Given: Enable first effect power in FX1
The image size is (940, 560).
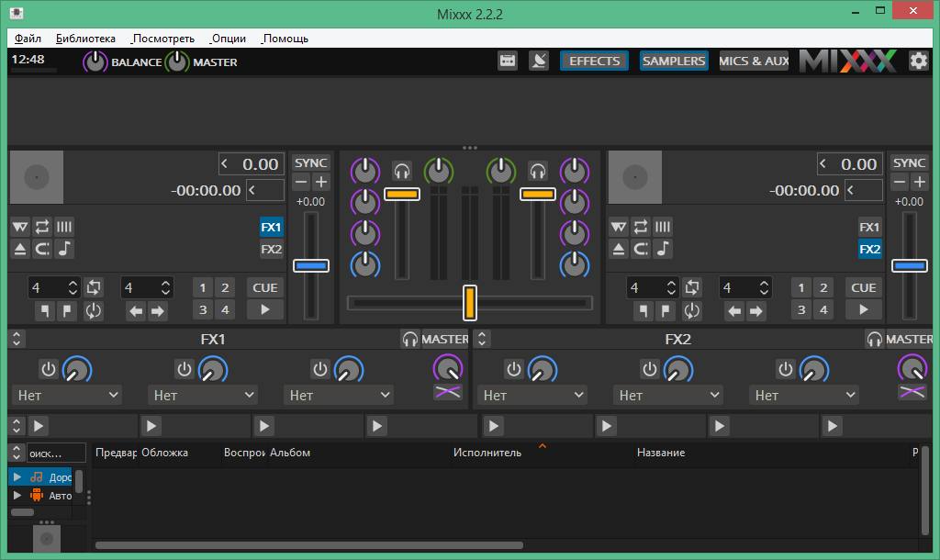Looking at the screenshot, I should 48,369.
